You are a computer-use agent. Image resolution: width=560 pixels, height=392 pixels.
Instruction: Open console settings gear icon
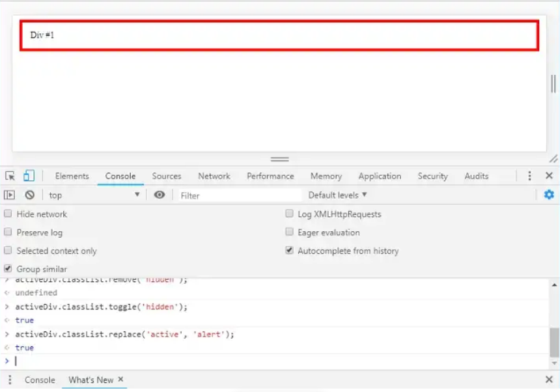[x=549, y=195]
